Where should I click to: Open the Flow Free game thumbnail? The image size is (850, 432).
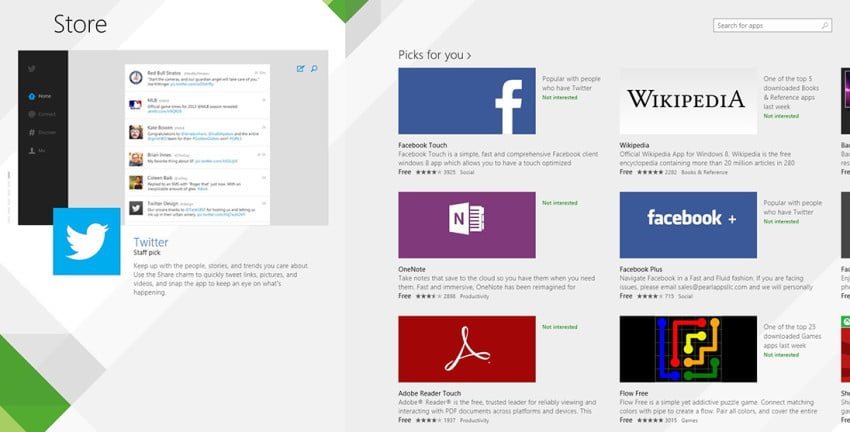click(688, 349)
